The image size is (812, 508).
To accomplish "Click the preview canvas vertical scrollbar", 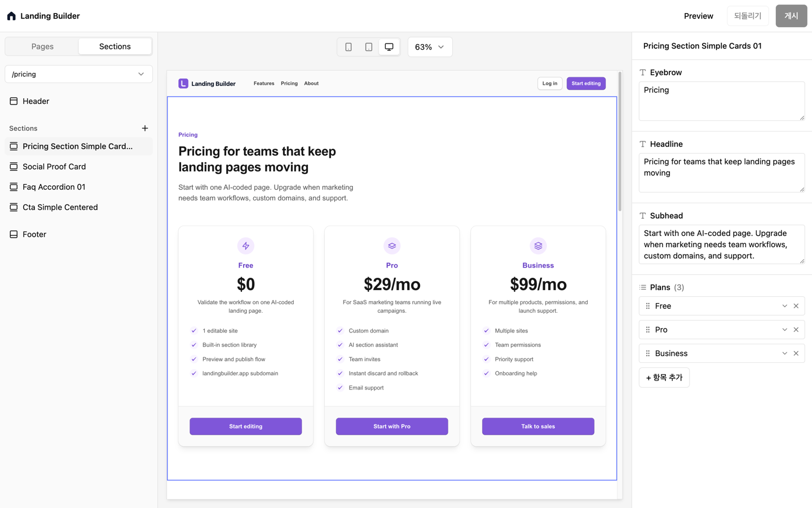I will (620, 142).
